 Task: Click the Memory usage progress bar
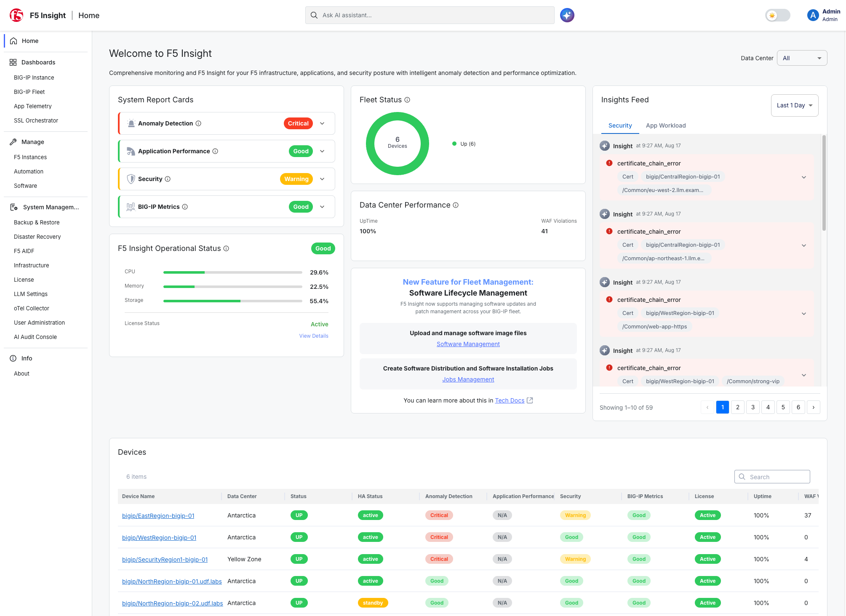pos(233,287)
